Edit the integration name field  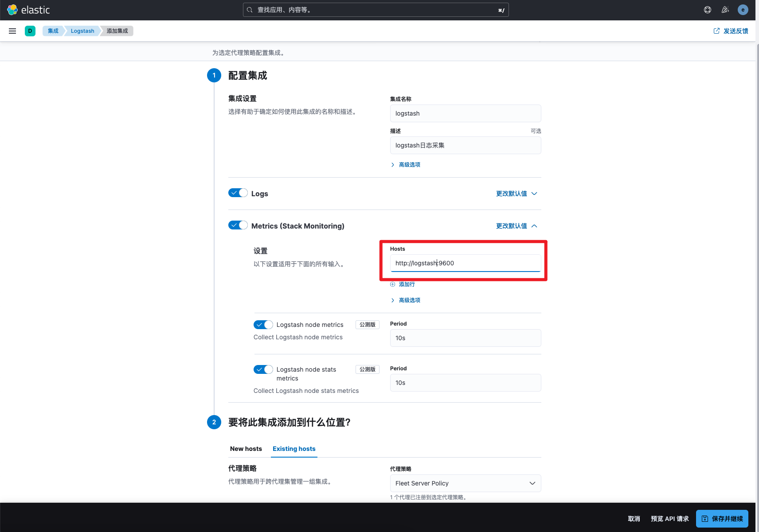pos(466,113)
